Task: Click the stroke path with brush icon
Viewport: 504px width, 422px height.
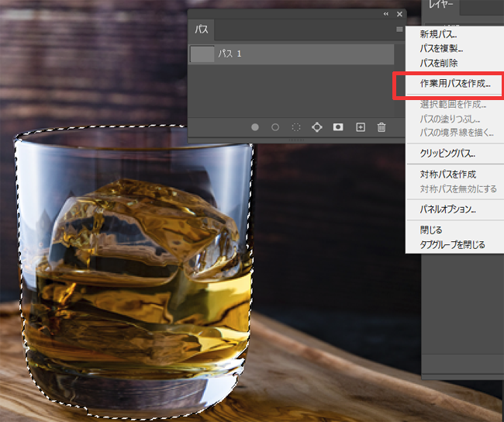Action: pyautogui.click(x=275, y=127)
